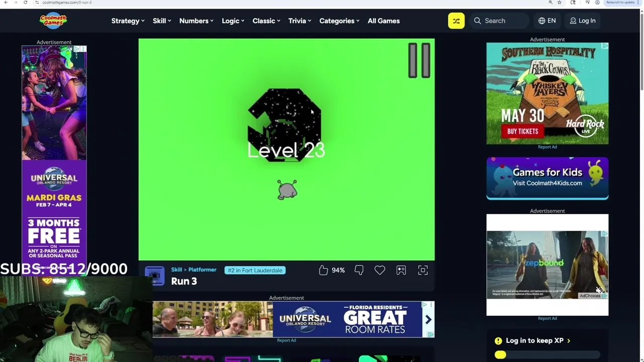Open the Coolmath Games logo home link
This screenshot has width=644, height=362.
pyautogui.click(x=53, y=21)
